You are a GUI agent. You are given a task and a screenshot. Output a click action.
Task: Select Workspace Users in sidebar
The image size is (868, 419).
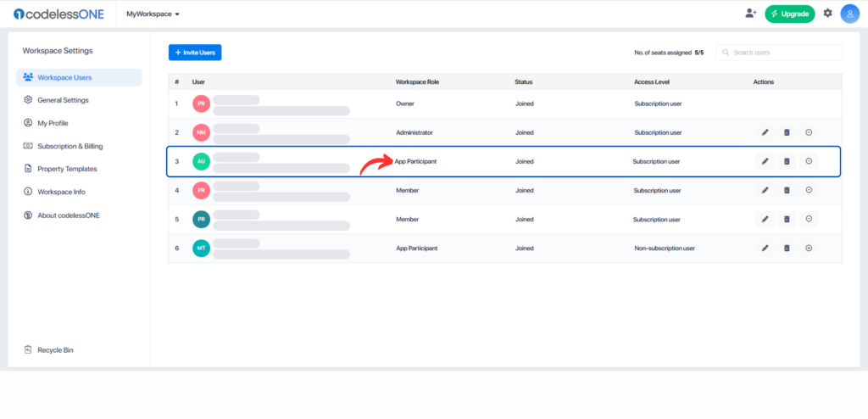(79, 77)
